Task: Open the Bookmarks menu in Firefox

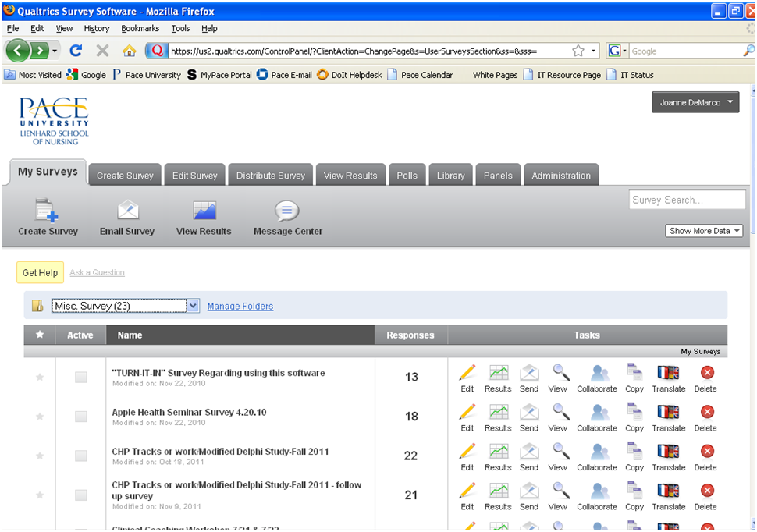Action: pyautogui.click(x=140, y=28)
